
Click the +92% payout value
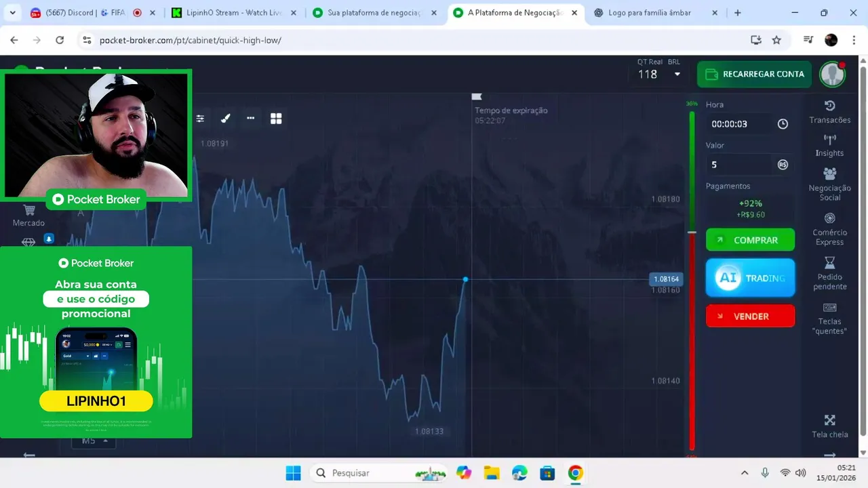point(751,203)
